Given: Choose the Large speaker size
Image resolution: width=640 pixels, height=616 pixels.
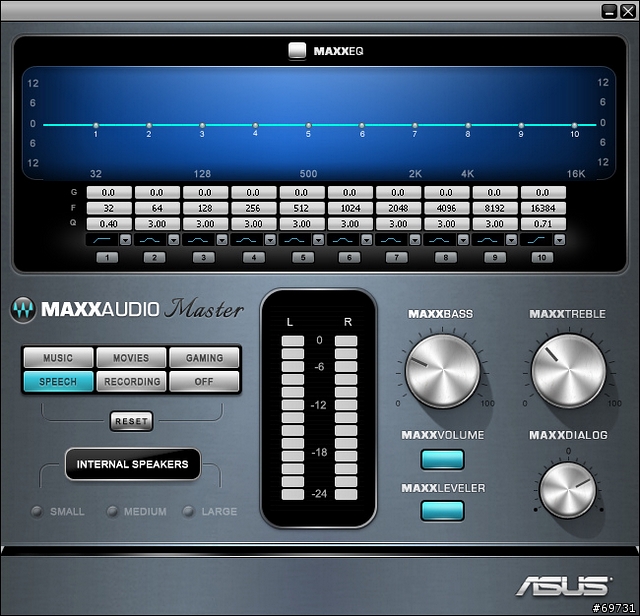Looking at the screenshot, I should (x=189, y=511).
